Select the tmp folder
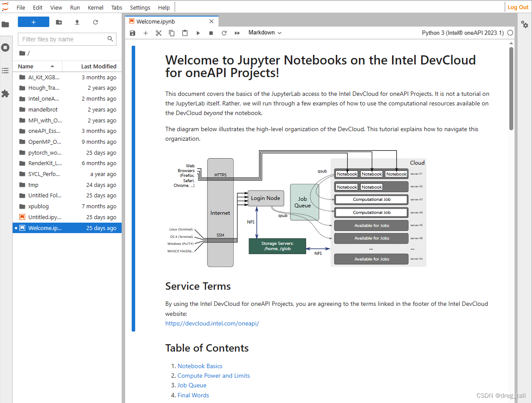The image size is (532, 403). (67, 185)
